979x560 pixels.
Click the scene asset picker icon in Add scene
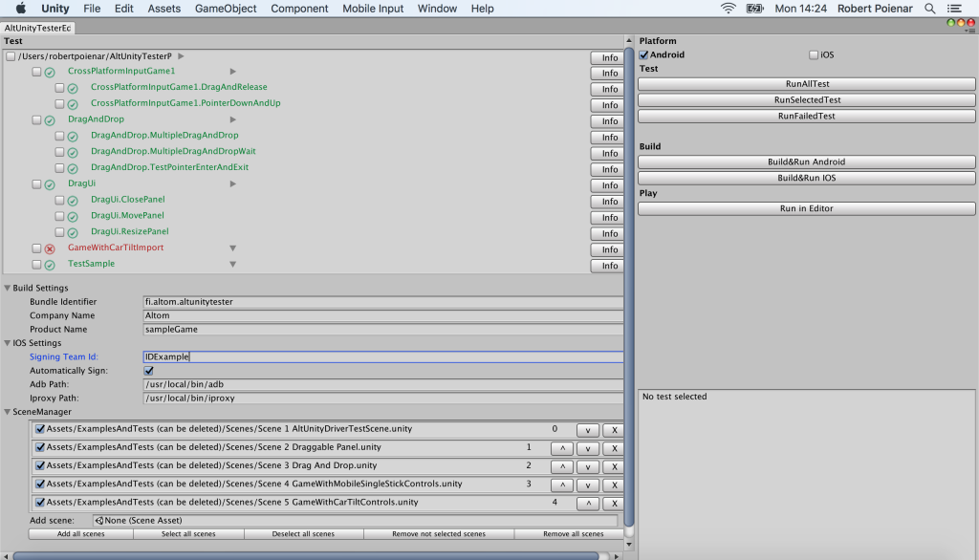pos(99,520)
